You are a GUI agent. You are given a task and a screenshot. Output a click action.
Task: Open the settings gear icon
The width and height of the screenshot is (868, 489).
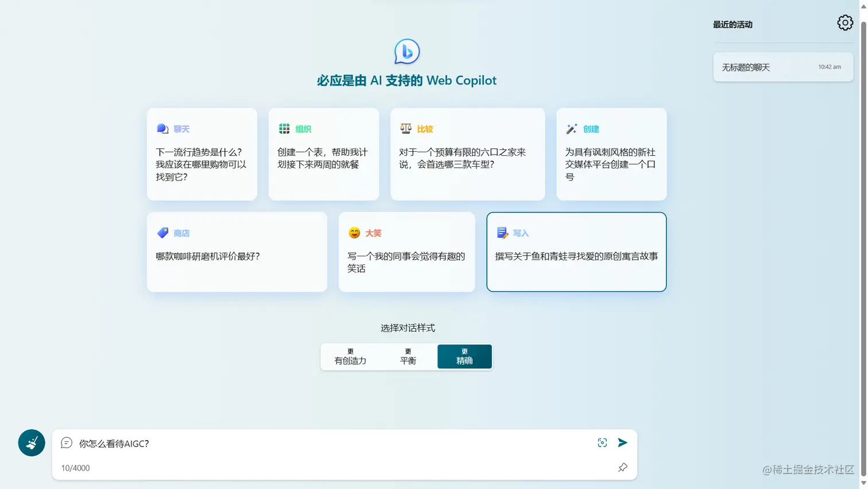(x=844, y=23)
